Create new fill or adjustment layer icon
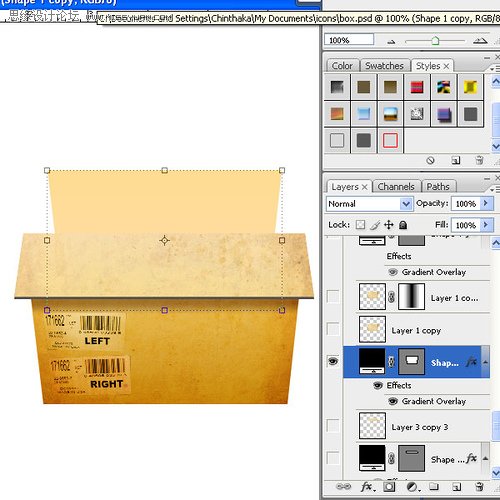Viewport: 500px width, 500px height. click(x=413, y=487)
